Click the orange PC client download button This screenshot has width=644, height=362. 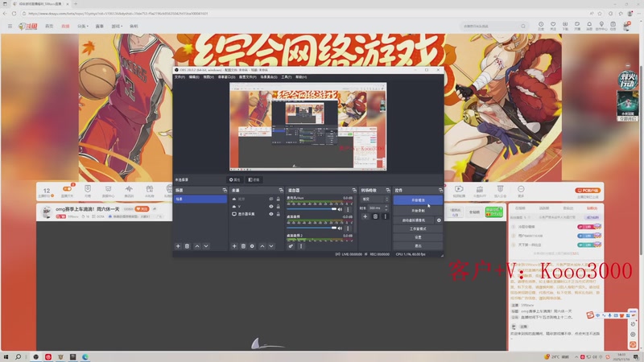[x=588, y=191]
